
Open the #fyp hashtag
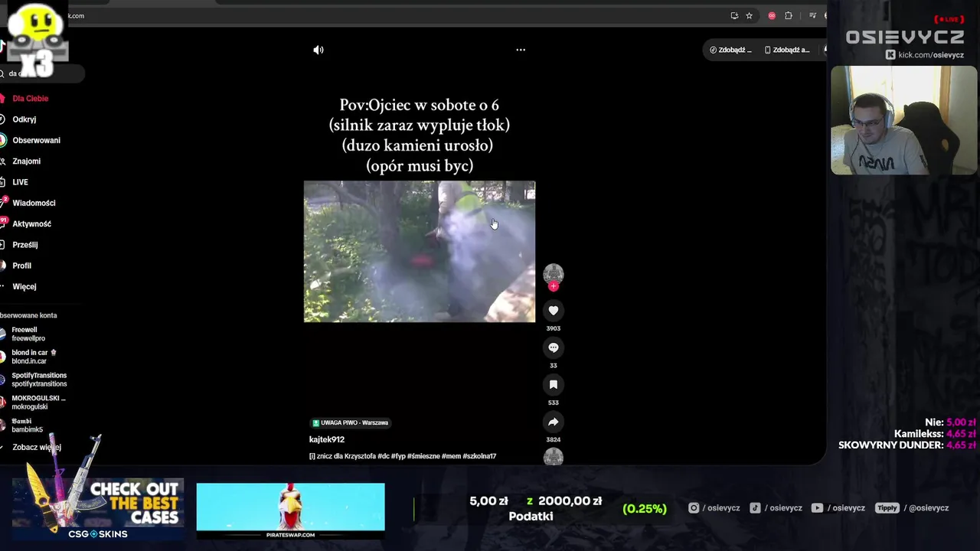pyautogui.click(x=398, y=456)
